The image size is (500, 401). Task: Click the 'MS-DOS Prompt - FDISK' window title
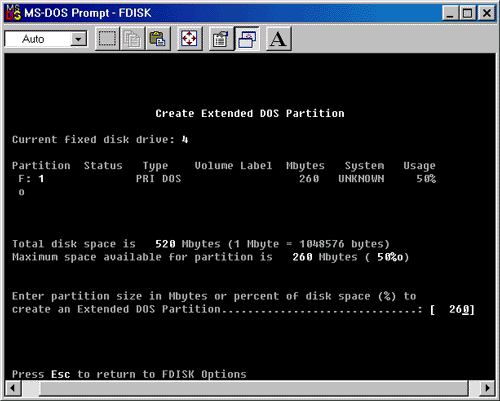[x=88, y=13]
